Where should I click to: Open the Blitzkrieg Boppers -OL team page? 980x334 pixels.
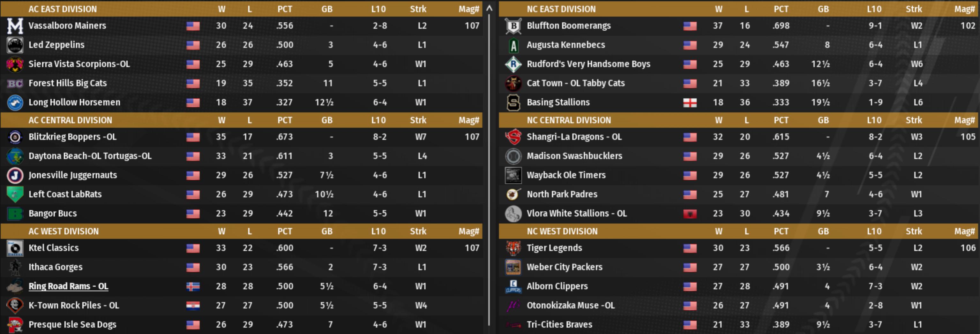click(x=72, y=137)
